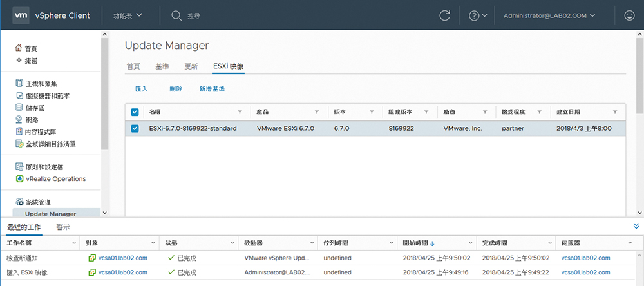
Task: Switch to the 更新 tab
Action: pos(191,66)
